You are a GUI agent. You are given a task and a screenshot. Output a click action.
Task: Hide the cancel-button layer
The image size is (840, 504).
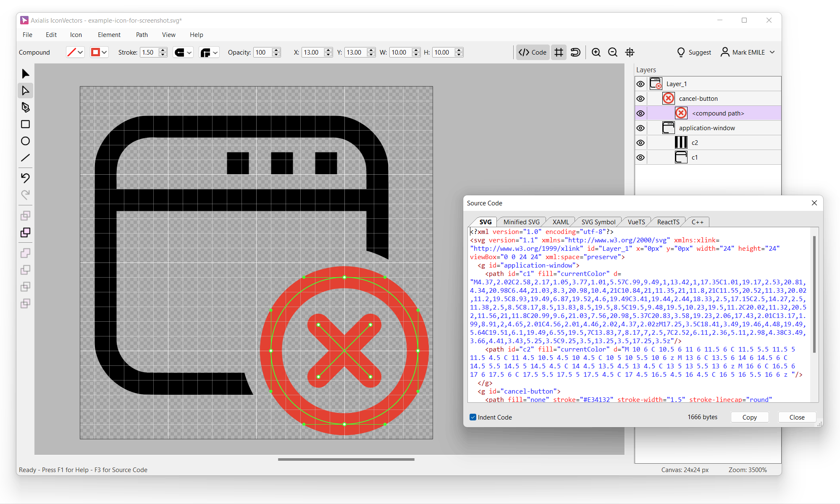coord(640,99)
